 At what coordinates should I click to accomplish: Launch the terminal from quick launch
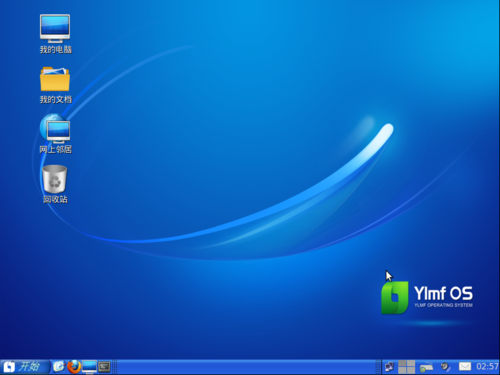(x=104, y=367)
